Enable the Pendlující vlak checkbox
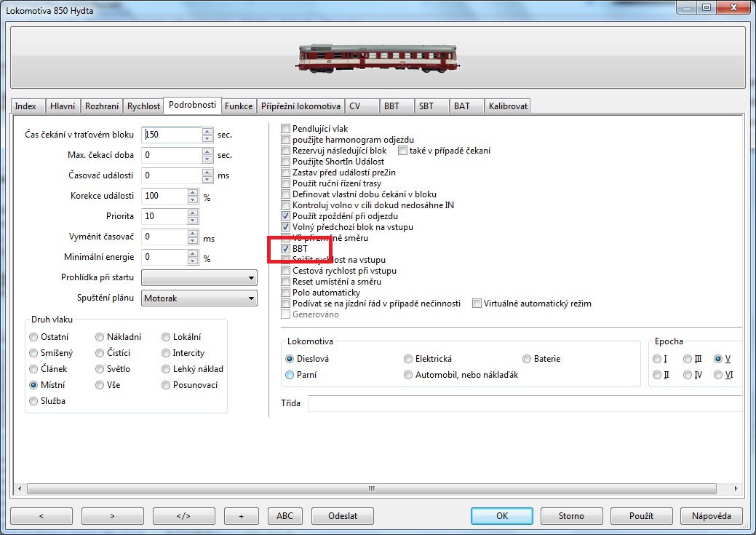This screenshot has width=756, height=535. point(286,129)
